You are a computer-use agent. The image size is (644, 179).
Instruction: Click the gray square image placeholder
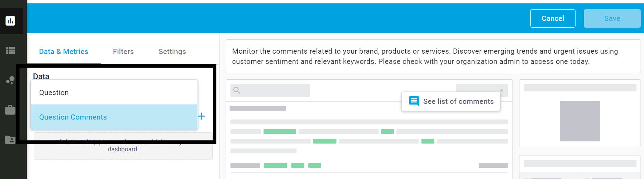point(580,121)
